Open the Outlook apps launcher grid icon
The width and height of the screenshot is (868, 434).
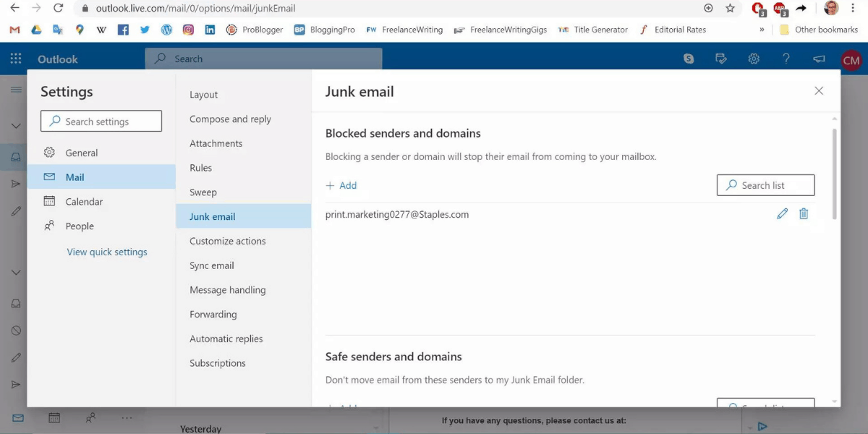(15, 59)
